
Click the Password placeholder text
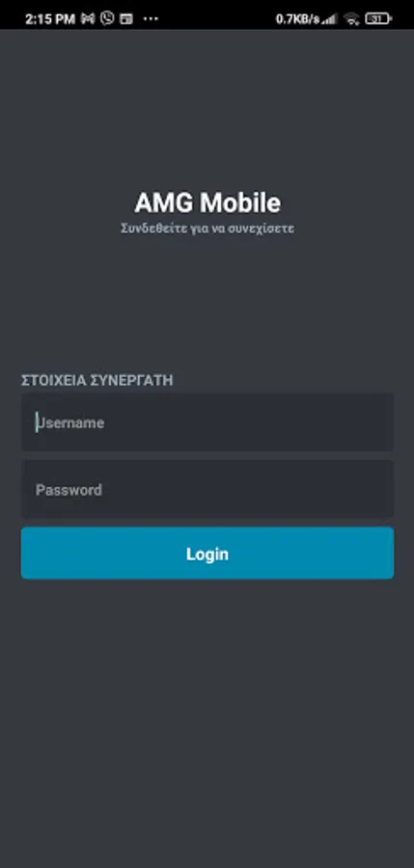tap(69, 490)
